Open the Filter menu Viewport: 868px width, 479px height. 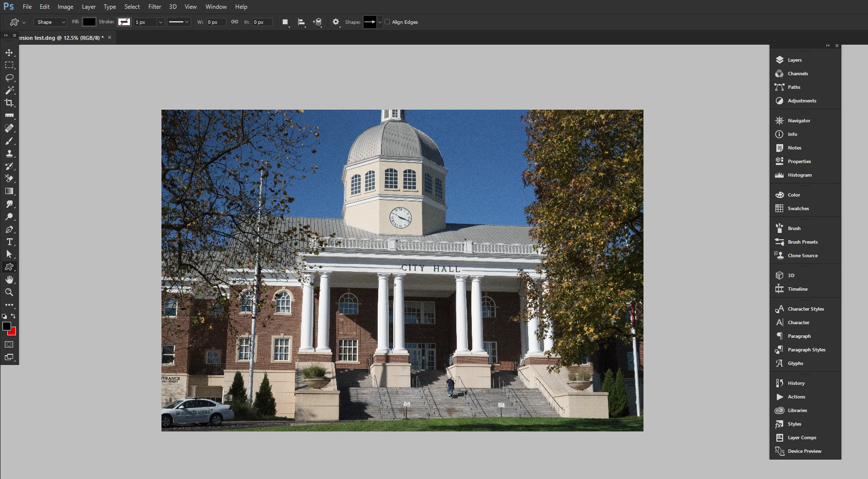point(155,7)
